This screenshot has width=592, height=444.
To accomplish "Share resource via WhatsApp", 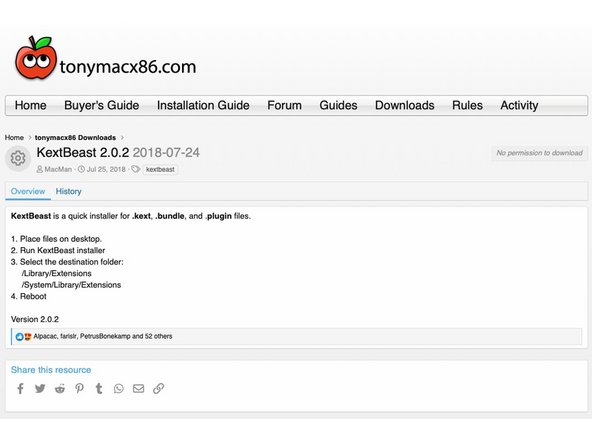I will pyautogui.click(x=119, y=388).
